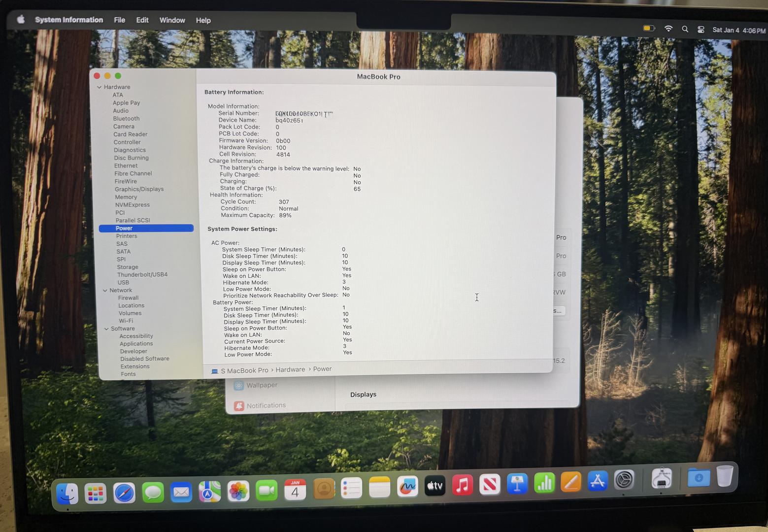Select the highlighted Power row in sidebar

146,229
